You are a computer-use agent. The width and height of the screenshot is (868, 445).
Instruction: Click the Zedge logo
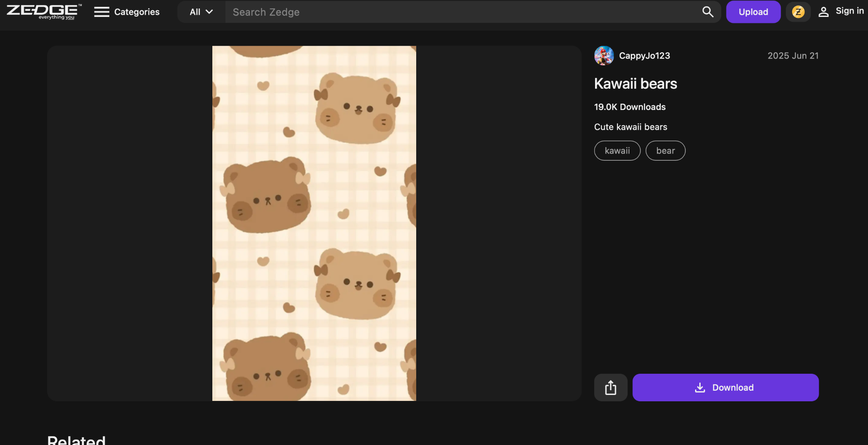pyautogui.click(x=44, y=12)
